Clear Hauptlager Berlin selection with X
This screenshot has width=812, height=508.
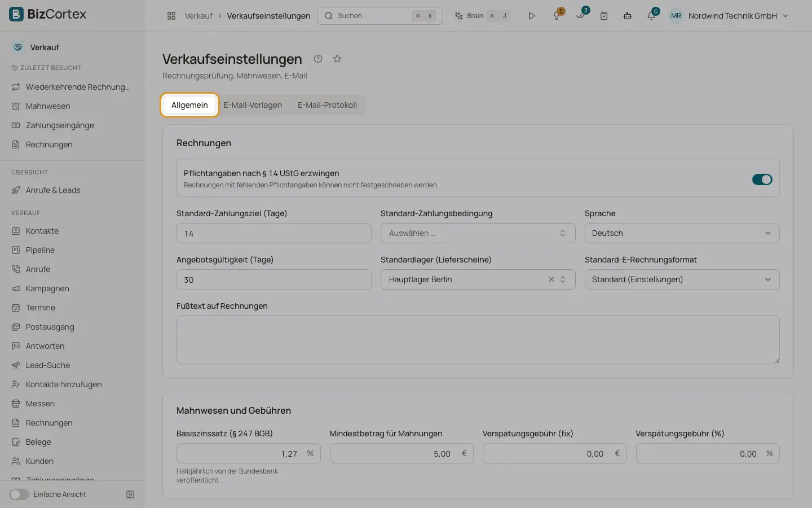pyautogui.click(x=551, y=279)
